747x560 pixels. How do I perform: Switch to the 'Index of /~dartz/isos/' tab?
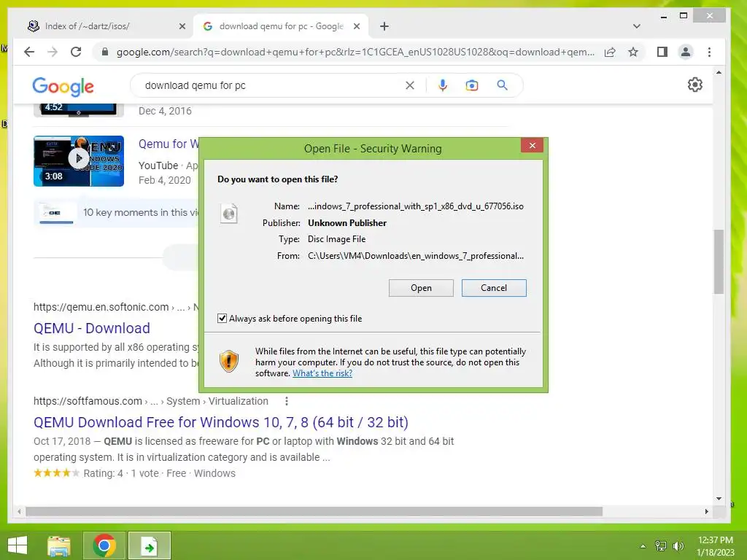pos(107,26)
